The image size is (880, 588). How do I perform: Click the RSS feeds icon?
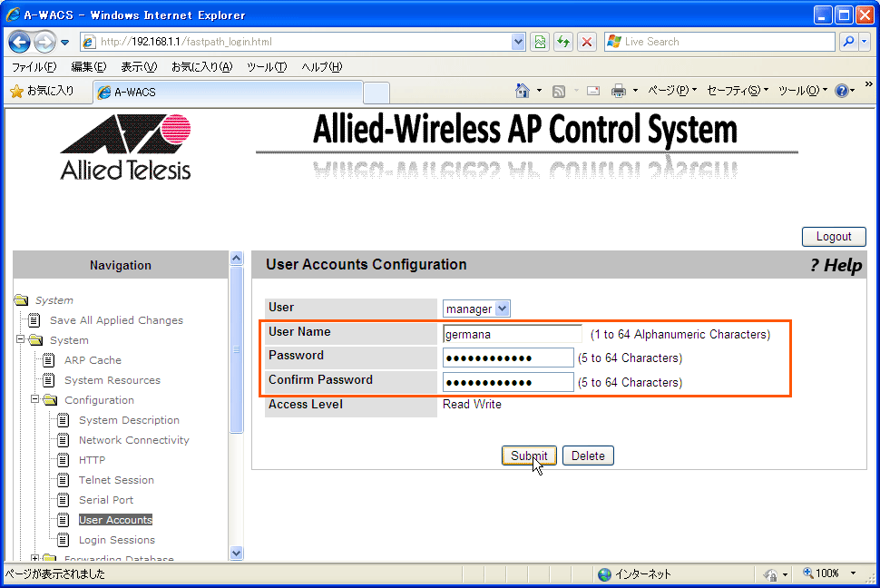click(559, 91)
